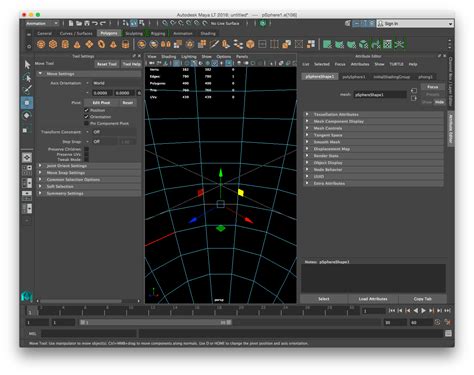The height and width of the screenshot is (375, 474).
Task: Create a polygon cube from the shelf
Action: click(53, 44)
